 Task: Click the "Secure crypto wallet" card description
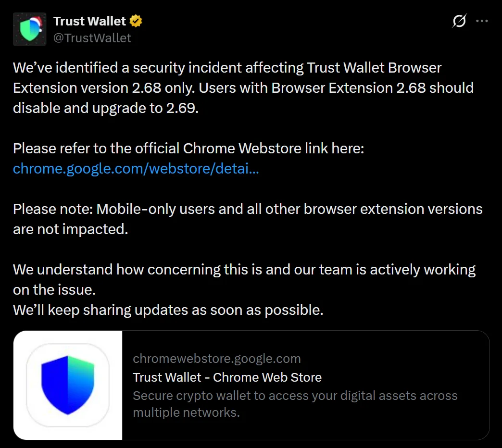(295, 396)
